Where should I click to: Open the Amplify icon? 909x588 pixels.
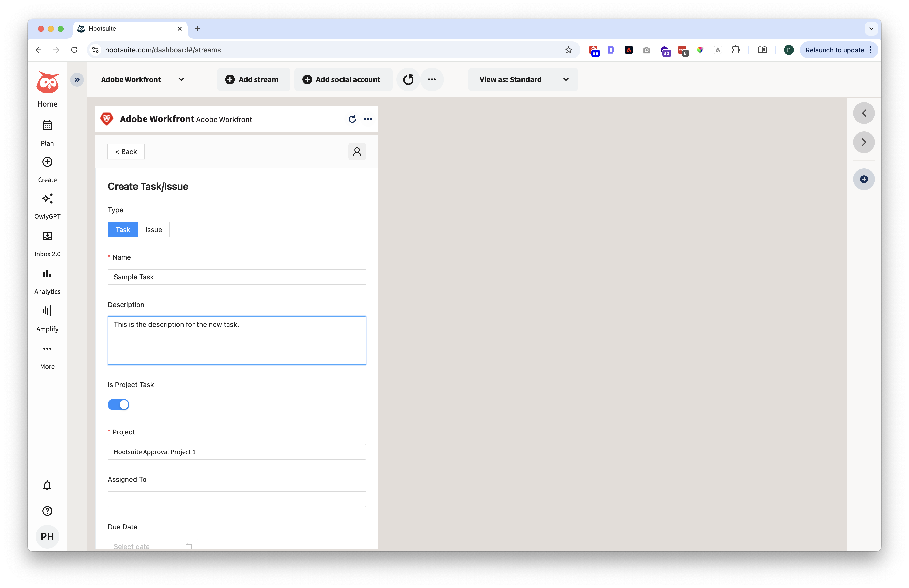pos(47,311)
